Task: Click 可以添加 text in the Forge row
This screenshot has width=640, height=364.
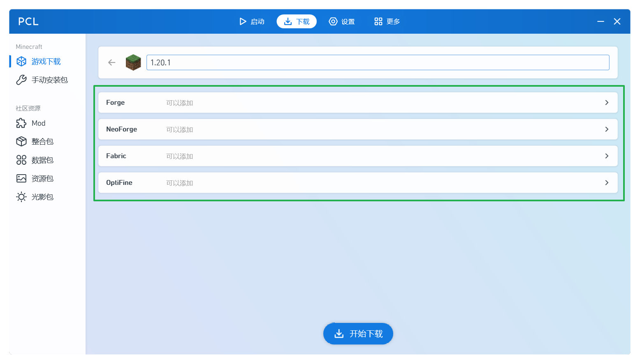Action: coord(180,103)
